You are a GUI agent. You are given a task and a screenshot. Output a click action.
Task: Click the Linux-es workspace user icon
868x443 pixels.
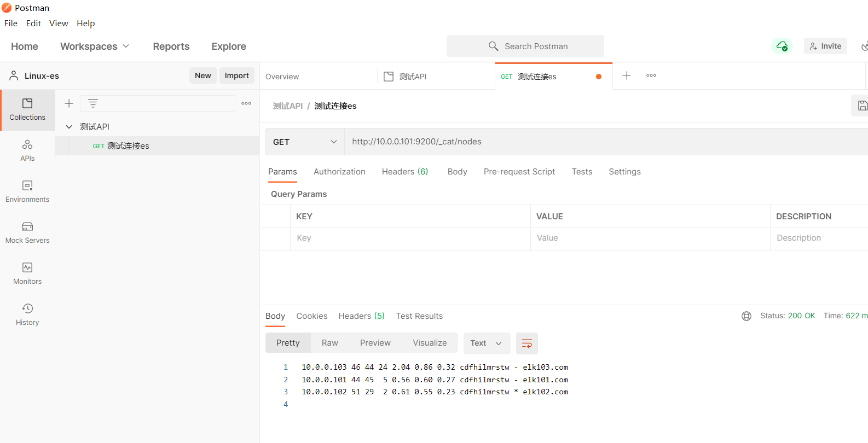[14, 75]
